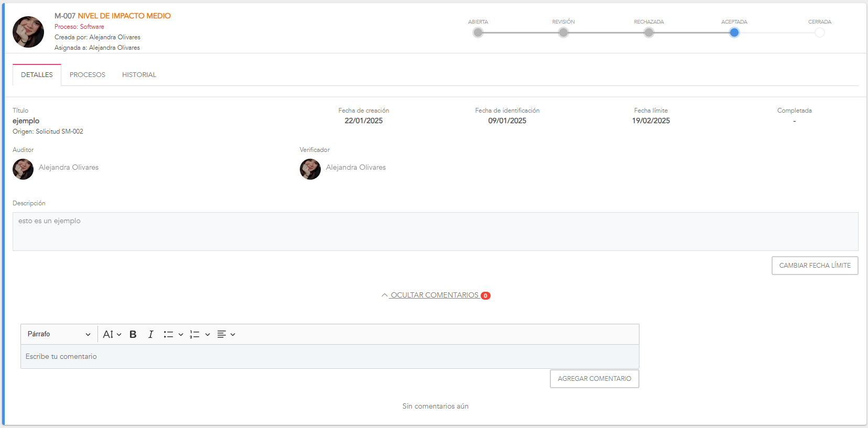Switch to the Procesos tab
The height and width of the screenshot is (428, 868).
(x=88, y=75)
